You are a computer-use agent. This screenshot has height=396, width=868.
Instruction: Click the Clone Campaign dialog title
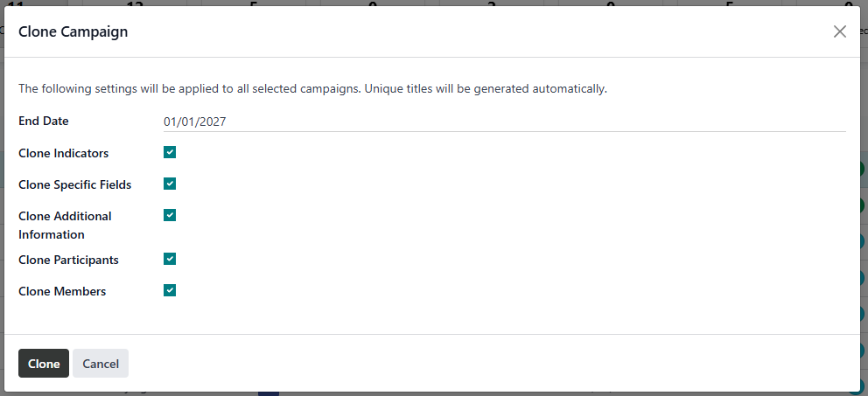pos(73,32)
